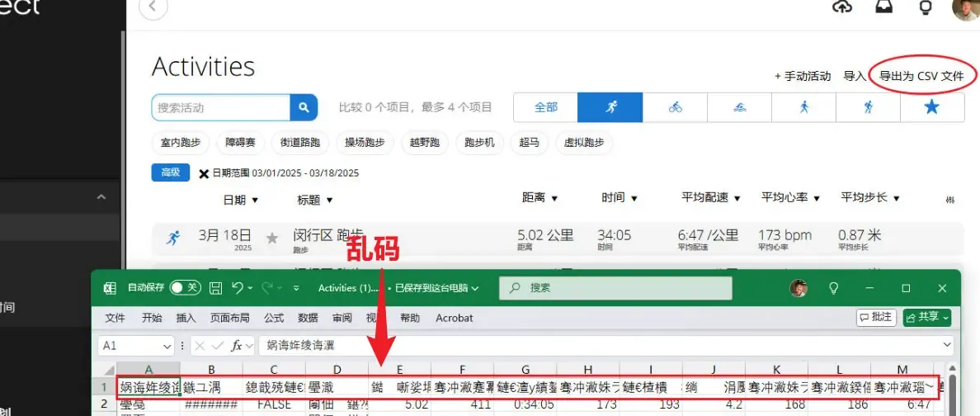Click the Excel lightbulb ideas icon
The height and width of the screenshot is (416, 980).
pos(833,288)
